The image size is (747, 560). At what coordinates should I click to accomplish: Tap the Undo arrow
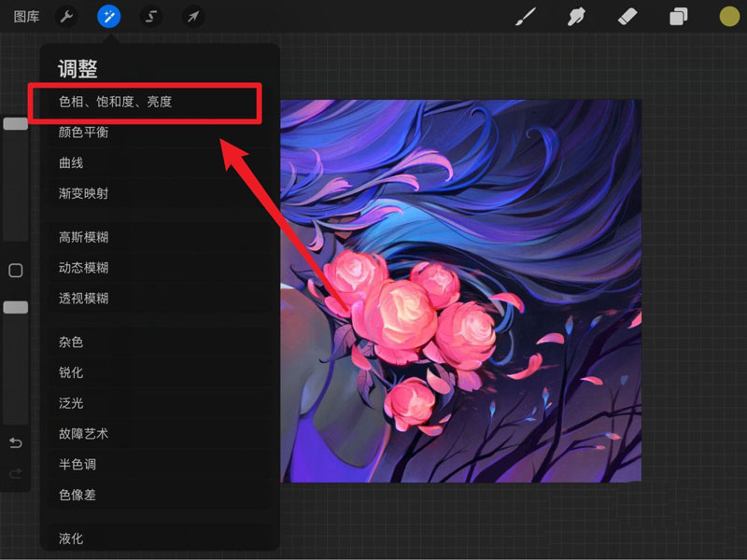[x=15, y=443]
